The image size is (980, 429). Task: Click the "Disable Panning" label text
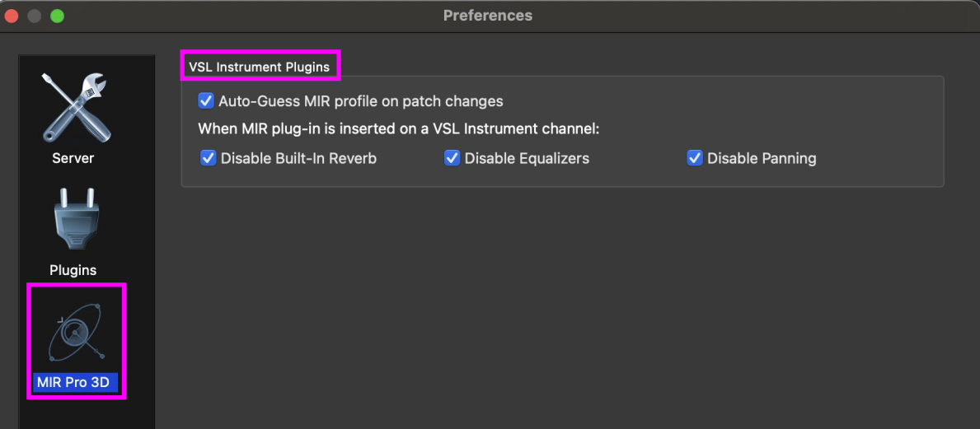point(762,158)
